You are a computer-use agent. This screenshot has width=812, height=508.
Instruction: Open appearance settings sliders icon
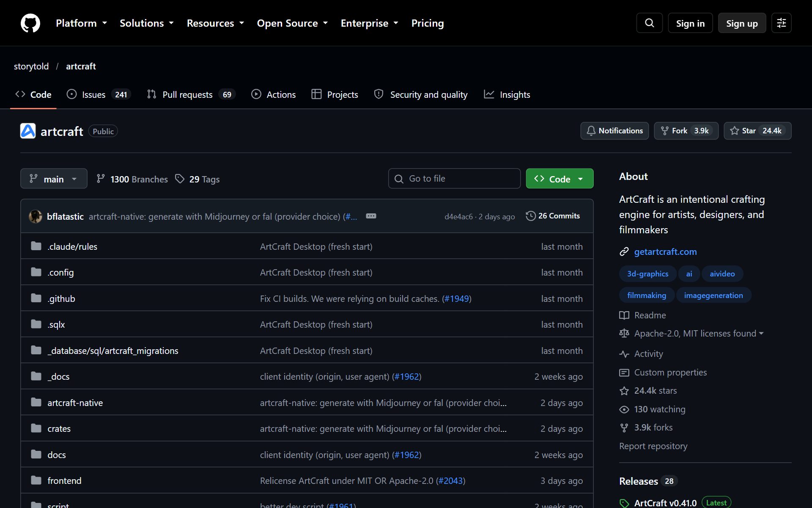[x=781, y=23]
